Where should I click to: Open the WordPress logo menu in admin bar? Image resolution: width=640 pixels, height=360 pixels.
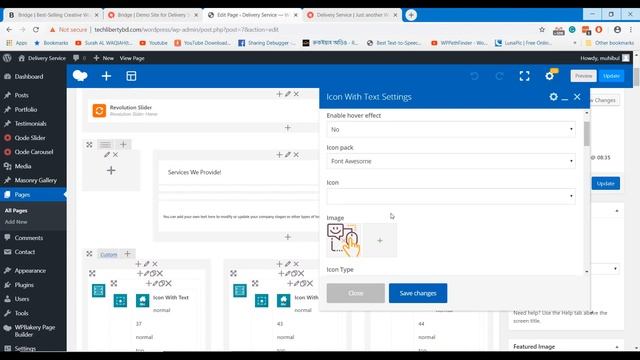coord(7,58)
